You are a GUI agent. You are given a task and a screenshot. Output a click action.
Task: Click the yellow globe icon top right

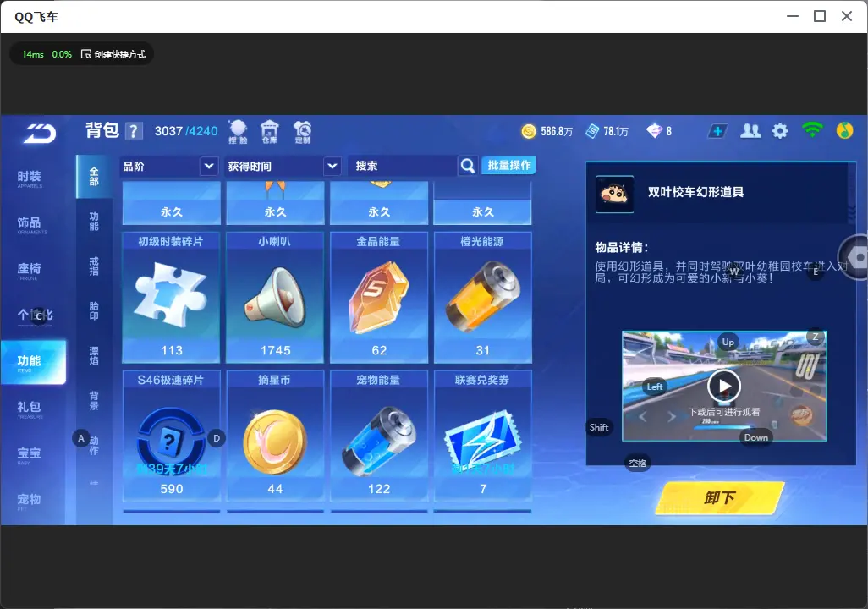pos(845,130)
